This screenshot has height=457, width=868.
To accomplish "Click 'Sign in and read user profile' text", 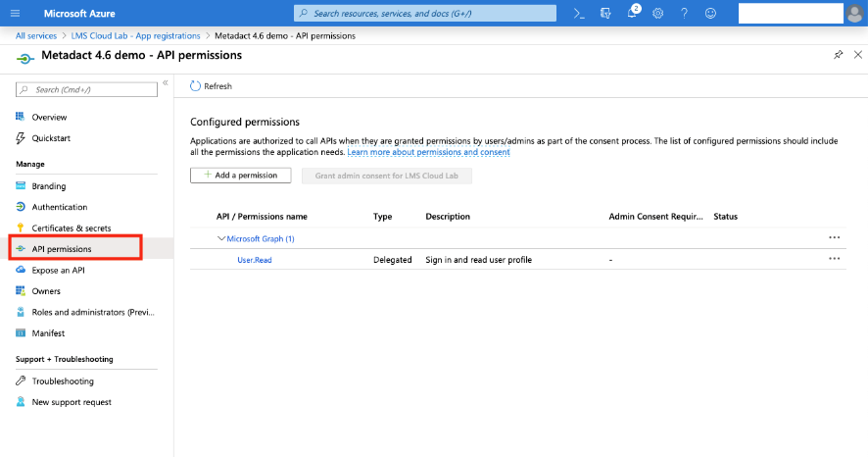I will 478,260.
